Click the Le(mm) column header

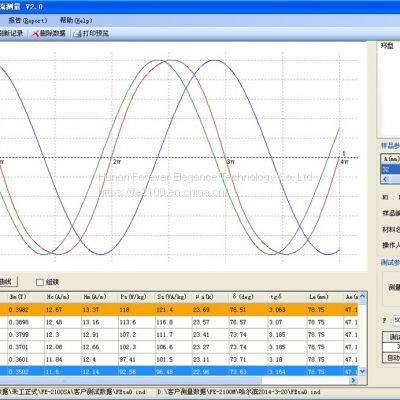(319, 297)
